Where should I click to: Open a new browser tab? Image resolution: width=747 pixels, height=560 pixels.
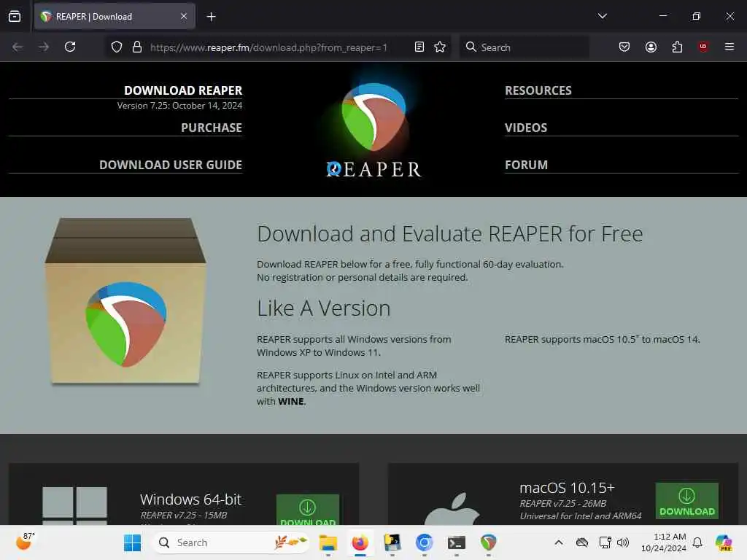(x=211, y=17)
